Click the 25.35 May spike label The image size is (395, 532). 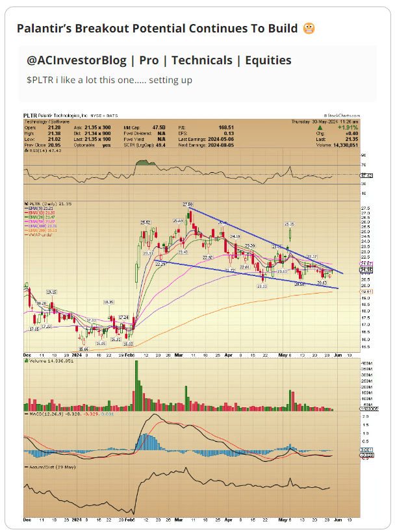pos(290,224)
